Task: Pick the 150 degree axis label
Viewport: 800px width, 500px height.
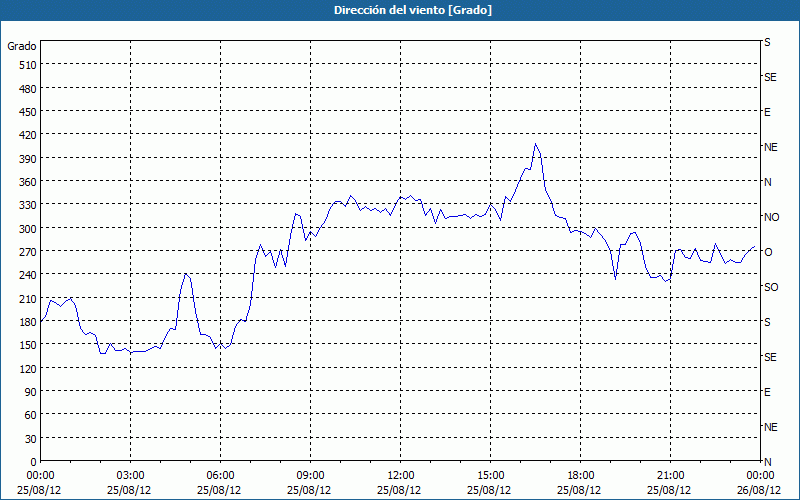Action: (x=28, y=345)
